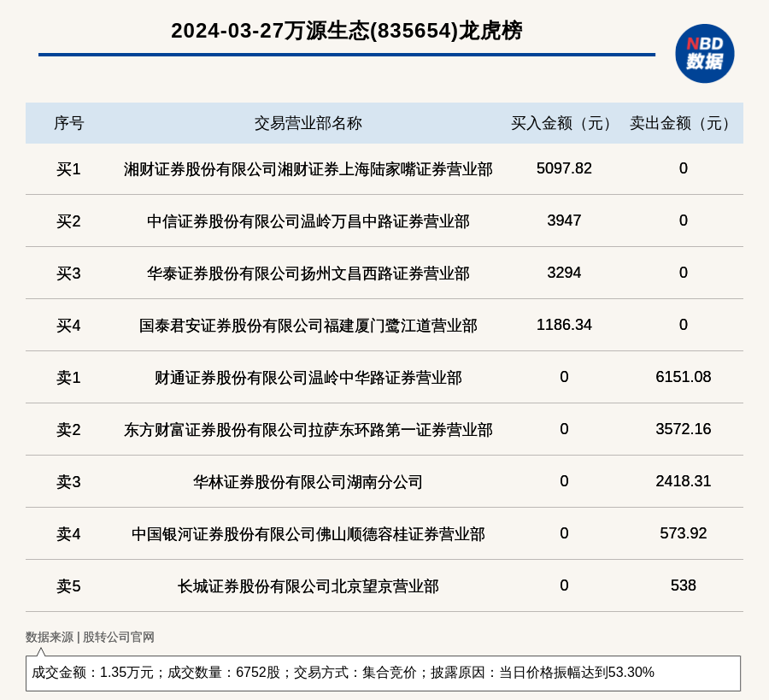Viewport: 769px width, 700px height.
Task: Click the 交易营业部名称 column header
Action: point(308,123)
